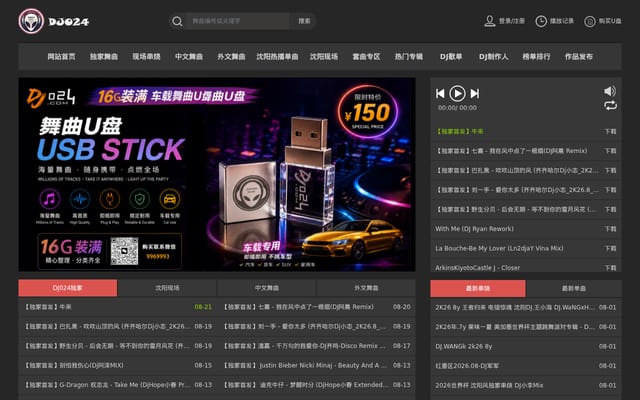Open 沈阳热播单曲 in navigation bar
This screenshot has width=640, height=400.
click(277, 57)
